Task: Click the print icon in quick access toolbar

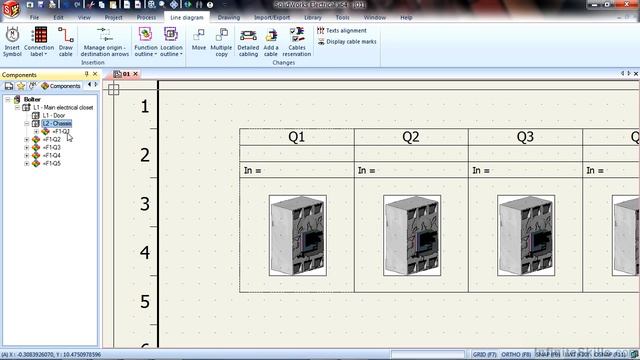Action: point(52,5)
